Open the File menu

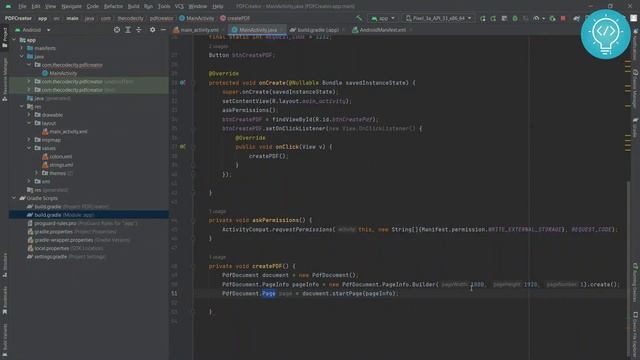(x=22, y=6)
